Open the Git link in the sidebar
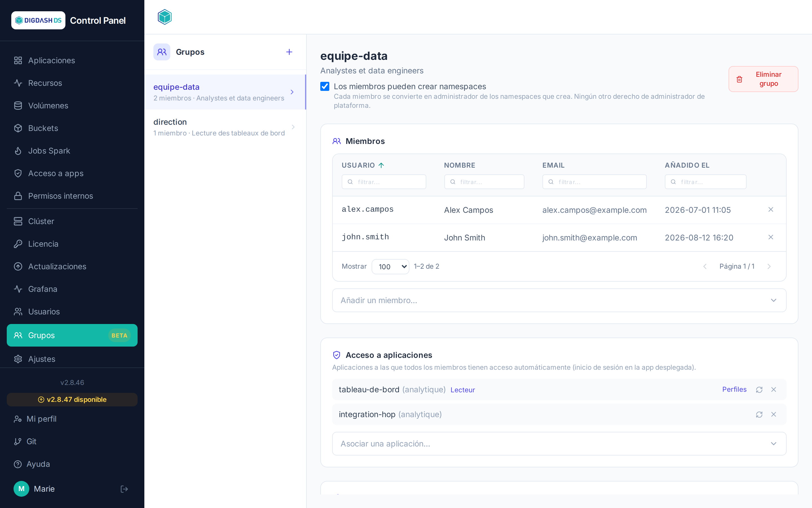812x508 pixels. tap(72, 441)
